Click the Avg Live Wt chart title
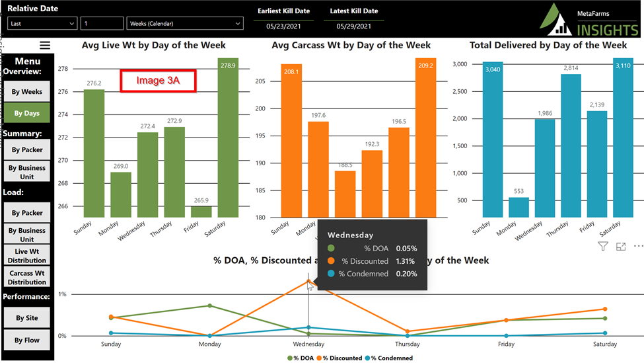This screenshot has width=644, height=363. (154, 45)
